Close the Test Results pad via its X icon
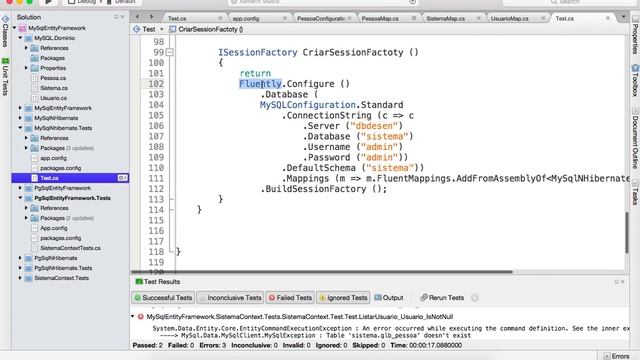This screenshot has height=360, width=640. pos(622,282)
